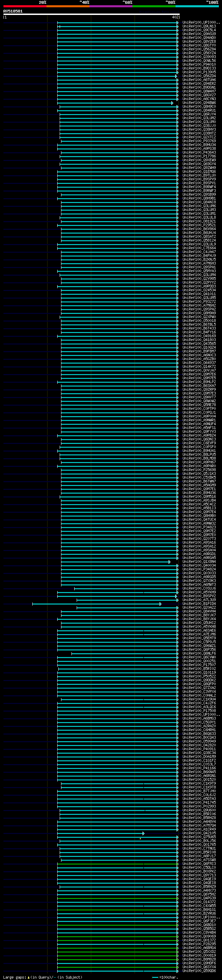Click the short alignment bar for UniRef100_Q1X8N4
This screenshot has width=222, height=980.
click(x=116, y=562)
